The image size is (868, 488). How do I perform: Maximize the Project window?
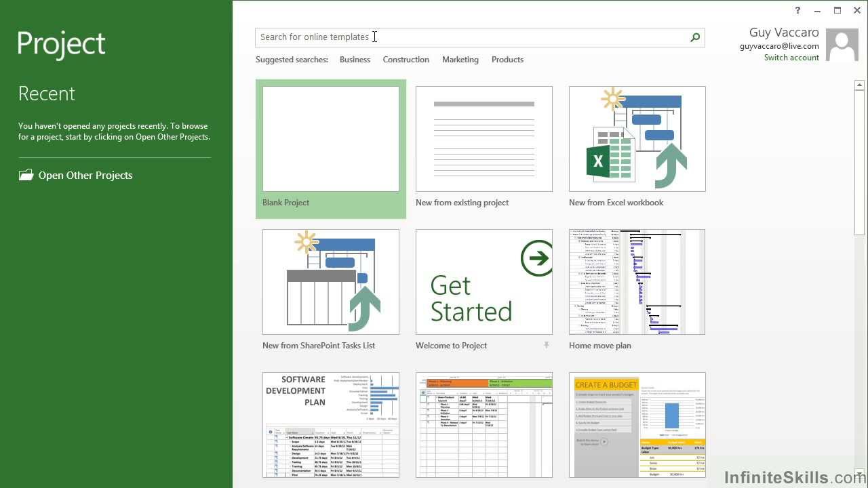(x=837, y=10)
